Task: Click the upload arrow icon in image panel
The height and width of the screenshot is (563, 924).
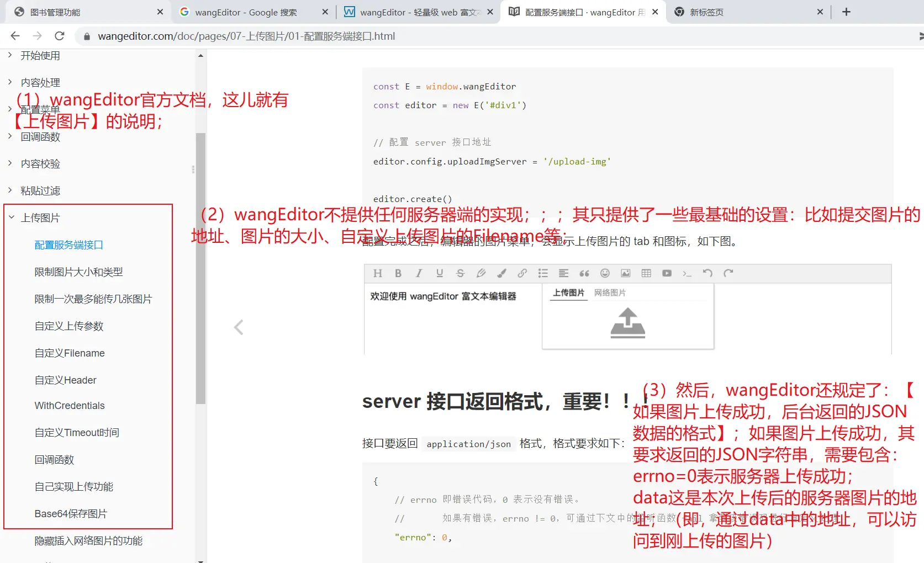Action: [x=628, y=323]
